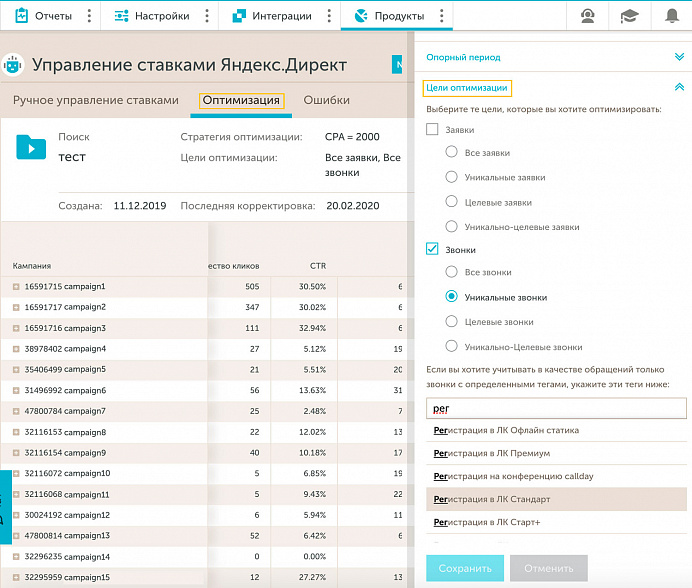This screenshot has width=692, height=588.
Task: Click the Кампания column header
Action: tap(32, 266)
